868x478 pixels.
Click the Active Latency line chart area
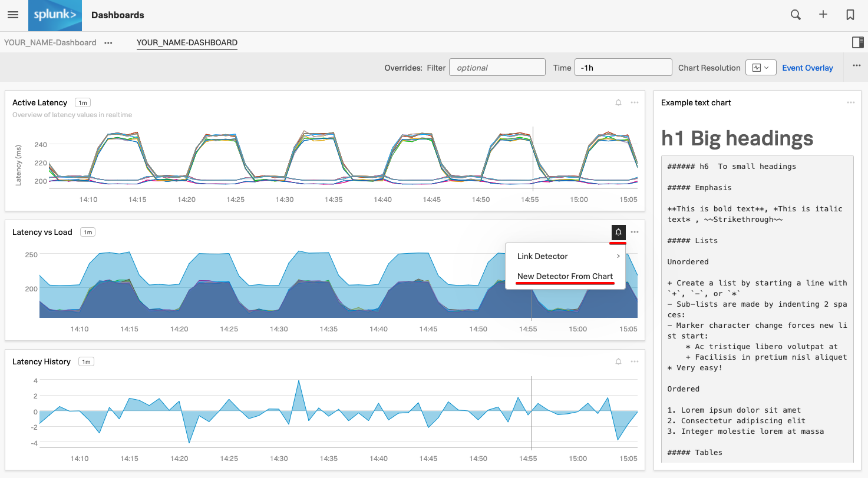click(343, 159)
